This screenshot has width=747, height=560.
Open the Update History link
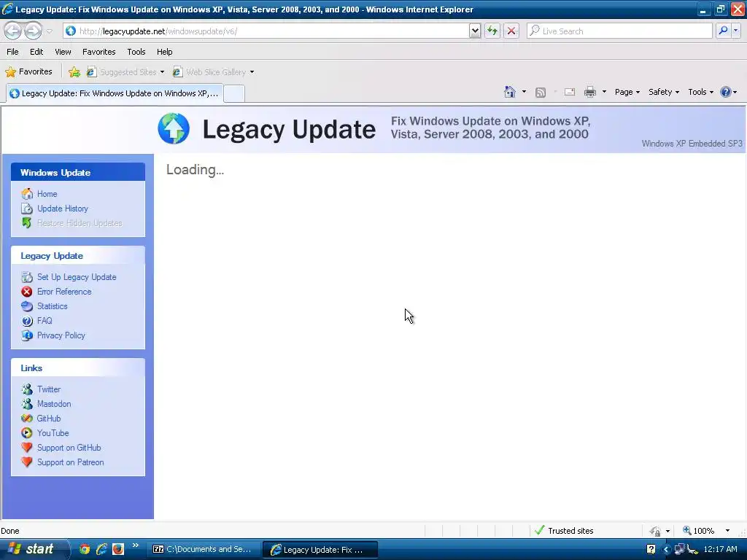coord(63,209)
